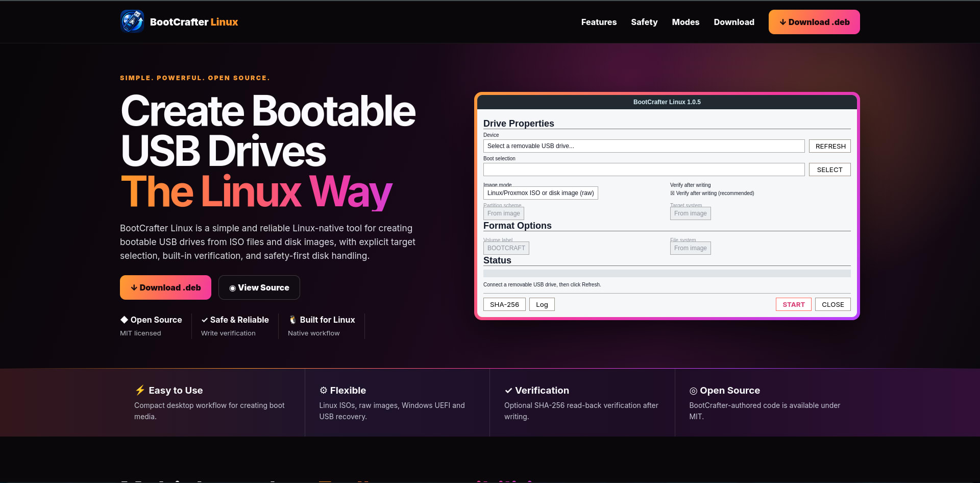The height and width of the screenshot is (483, 980).
Task: Click the header Download .deb button
Action: 814,22
